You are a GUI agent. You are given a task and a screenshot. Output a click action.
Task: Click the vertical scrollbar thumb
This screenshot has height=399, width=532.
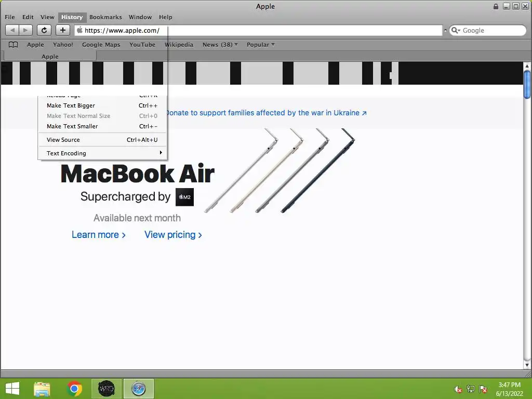[x=527, y=84]
